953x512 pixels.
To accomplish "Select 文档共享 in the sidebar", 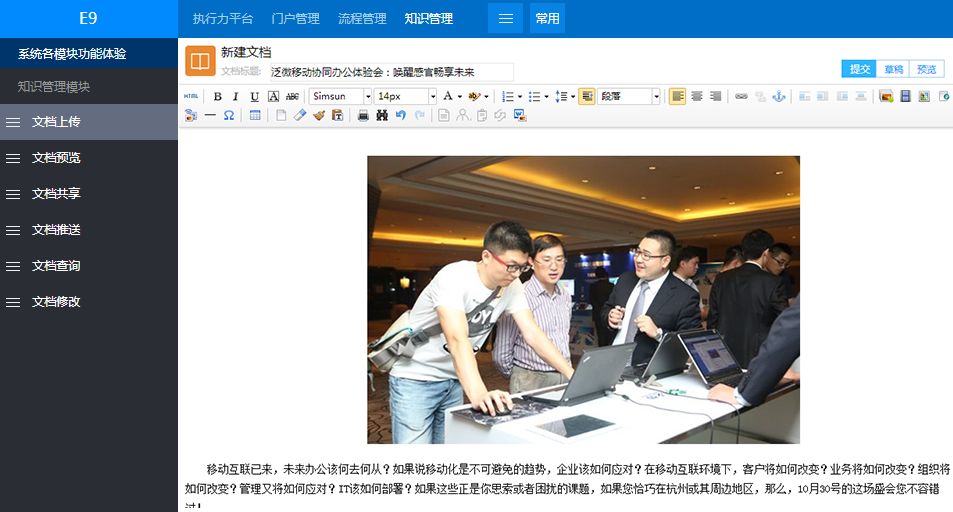I will click(x=56, y=194).
